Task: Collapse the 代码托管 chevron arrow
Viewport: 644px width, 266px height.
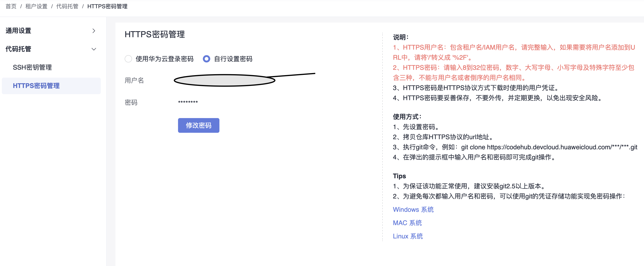Action: (94, 49)
